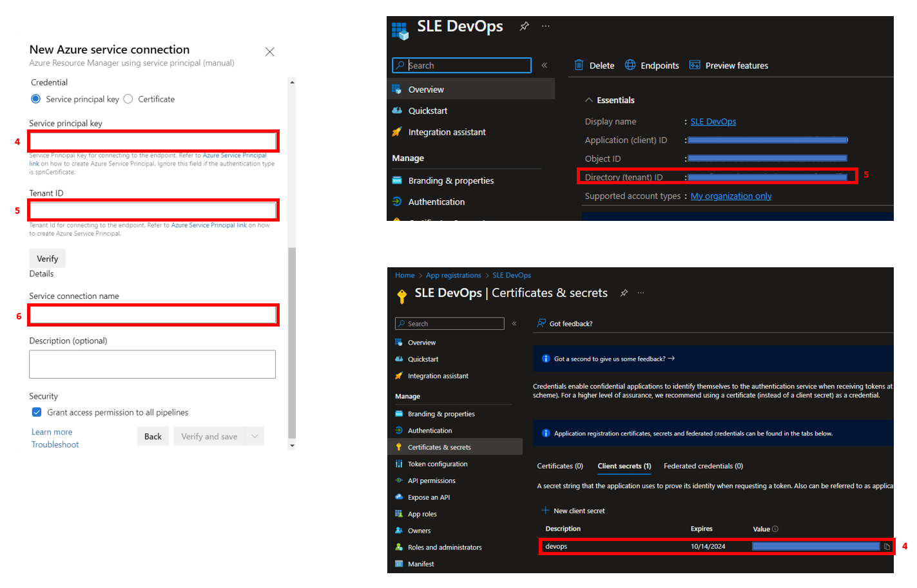Screen dimensions: 917x588
Task: Open My organization only link
Action: 731,196
